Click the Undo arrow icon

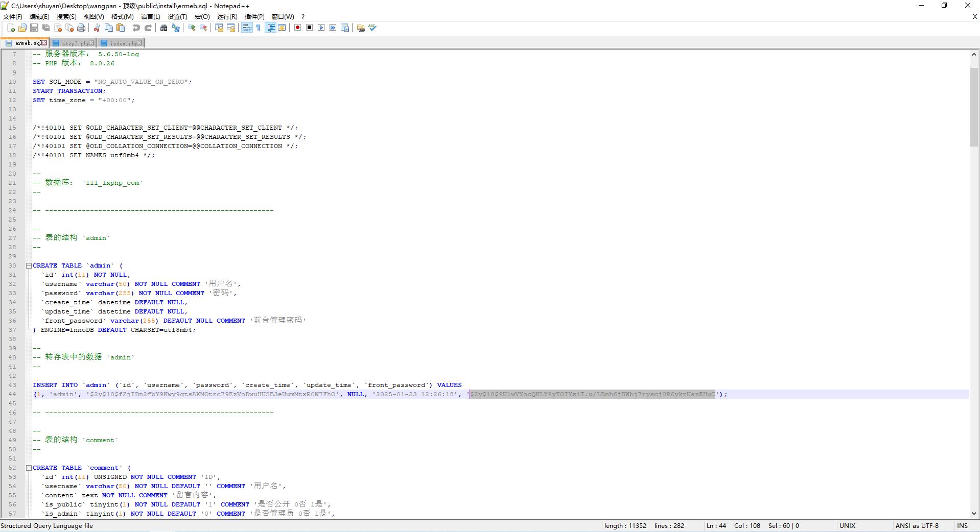136,28
